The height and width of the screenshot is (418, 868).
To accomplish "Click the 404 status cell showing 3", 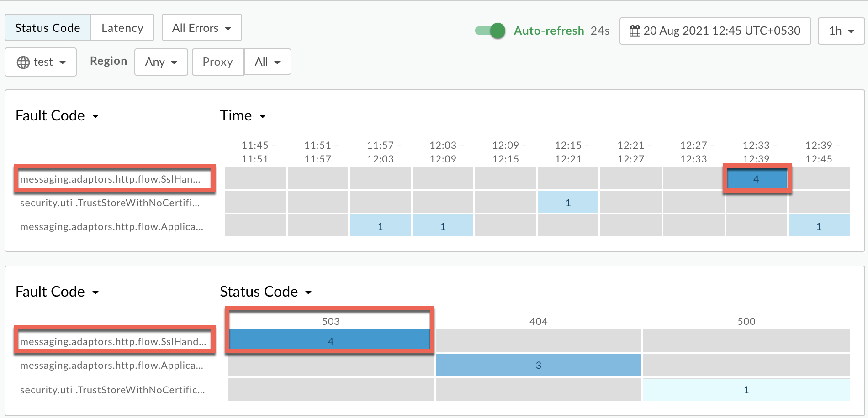I will click(538, 365).
